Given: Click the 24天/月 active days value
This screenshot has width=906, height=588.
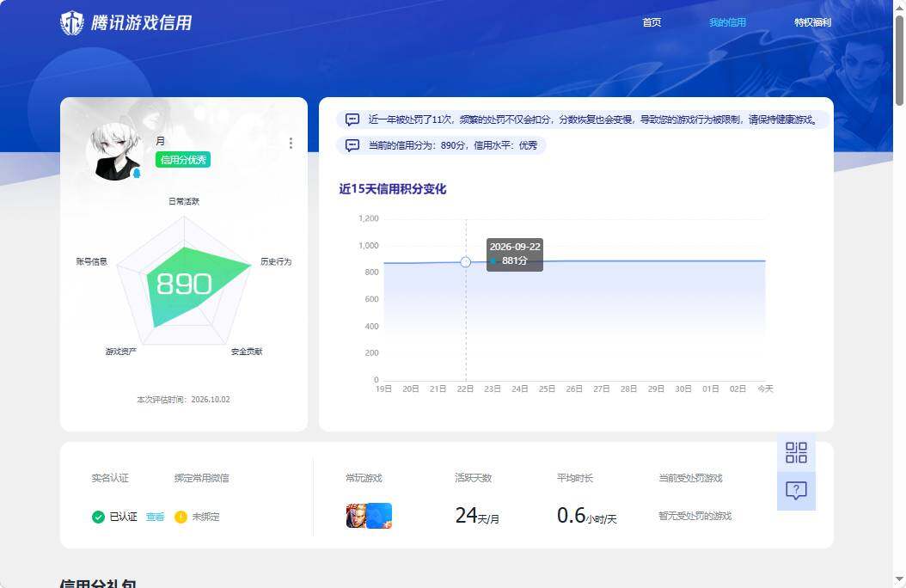Looking at the screenshot, I should click(477, 515).
